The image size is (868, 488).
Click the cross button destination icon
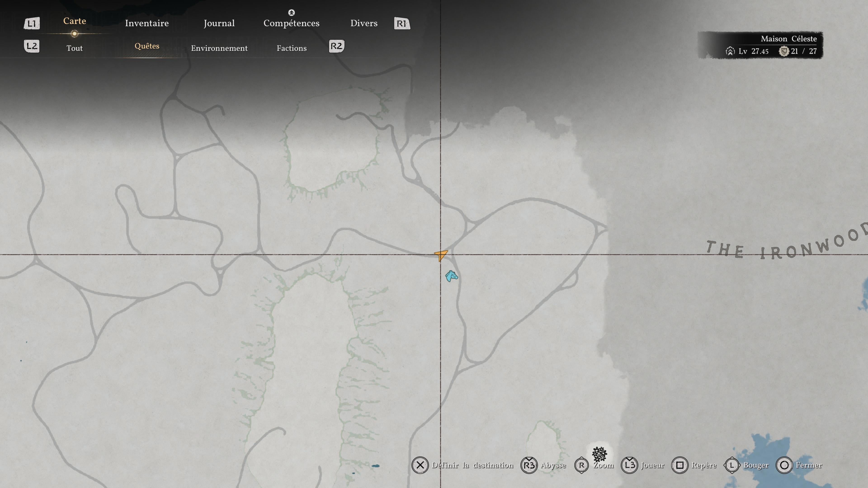[420, 465]
